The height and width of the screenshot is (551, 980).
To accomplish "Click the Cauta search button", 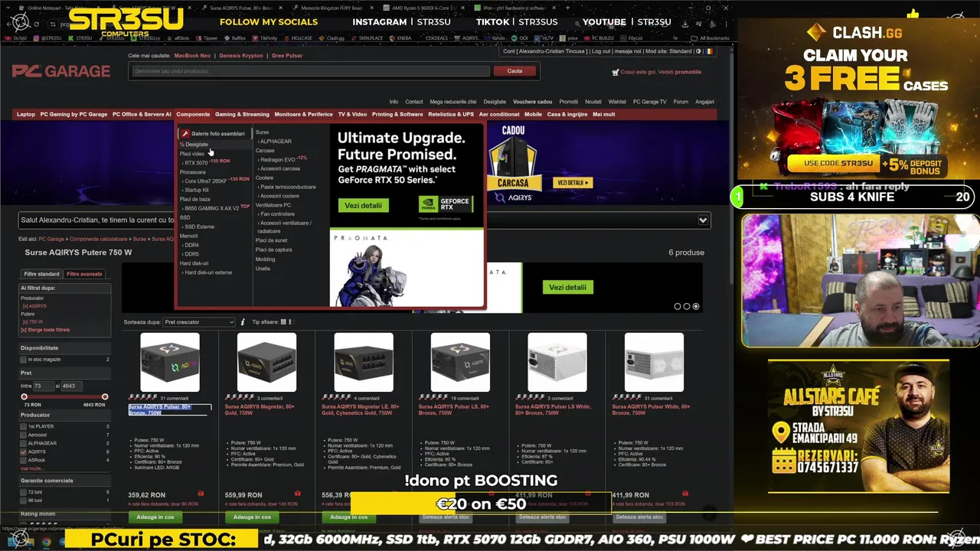I will click(x=514, y=71).
